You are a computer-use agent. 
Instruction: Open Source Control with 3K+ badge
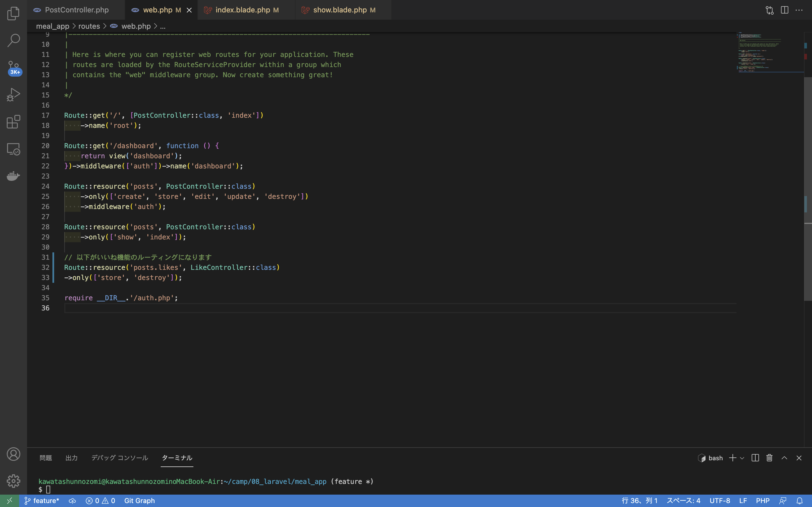coord(14,68)
